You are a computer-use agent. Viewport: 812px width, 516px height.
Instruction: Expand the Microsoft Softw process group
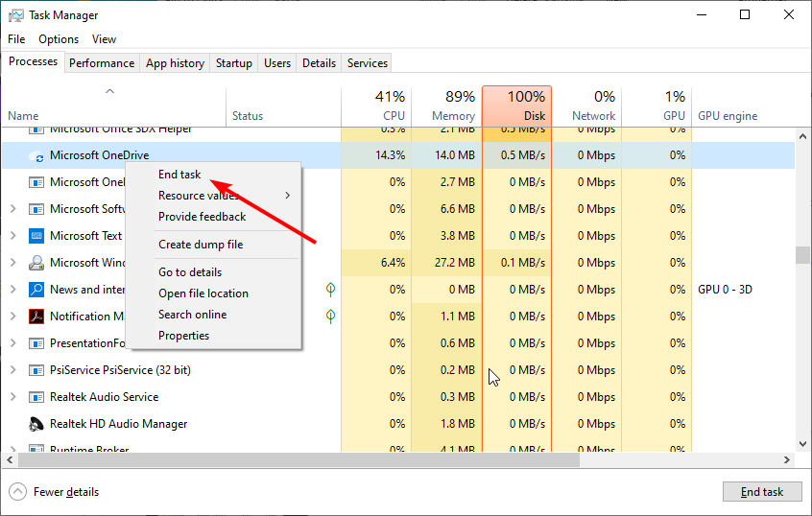[13, 209]
